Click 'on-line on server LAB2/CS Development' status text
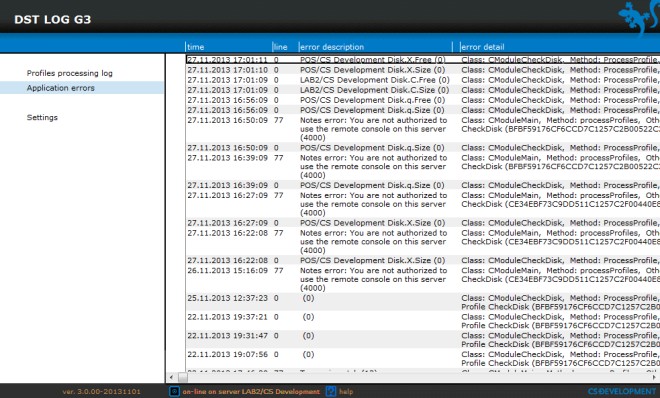The image size is (660, 398). pyautogui.click(x=251, y=392)
